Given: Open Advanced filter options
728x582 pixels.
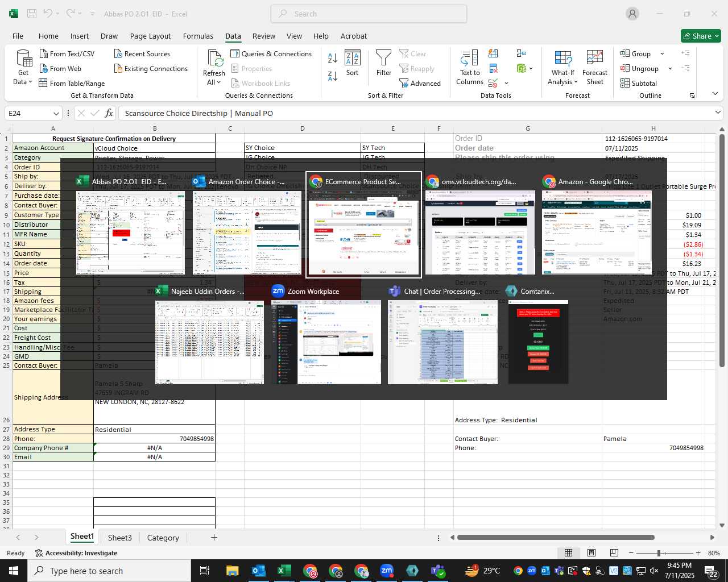Looking at the screenshot, I should 420,83.
